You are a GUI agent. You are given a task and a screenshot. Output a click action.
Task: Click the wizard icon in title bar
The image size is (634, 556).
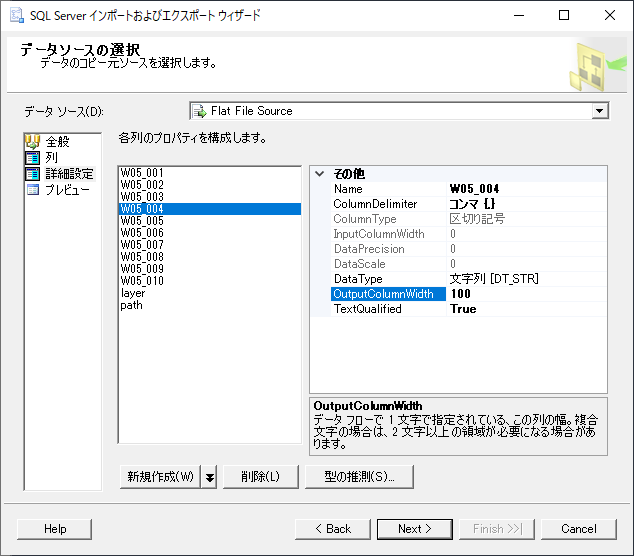coord(16,16)
